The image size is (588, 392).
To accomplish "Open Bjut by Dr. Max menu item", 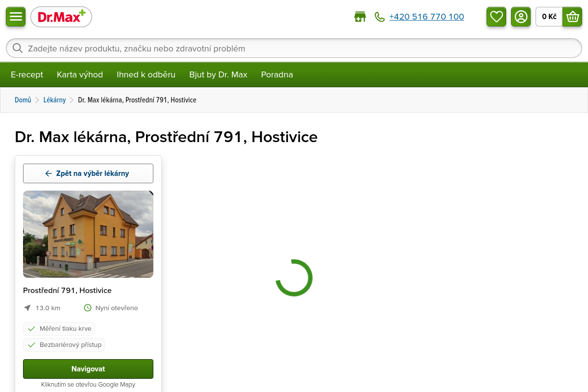I will point(218,74).
